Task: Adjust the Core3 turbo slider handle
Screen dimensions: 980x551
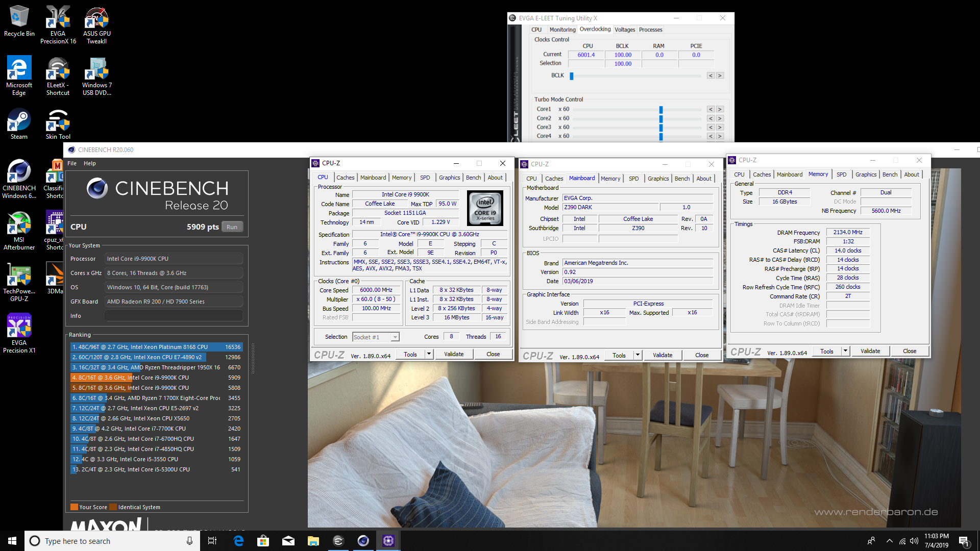Action: [661, 127]
